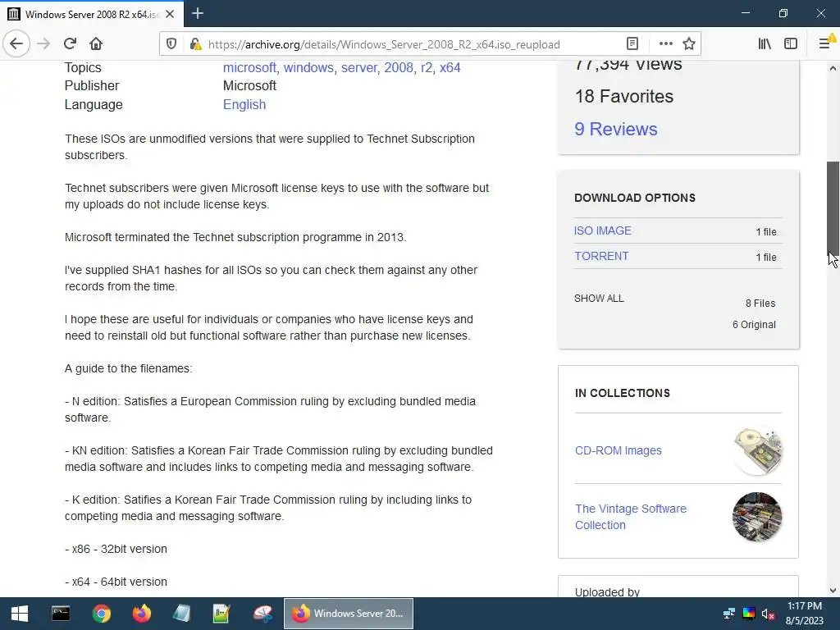Open the Windows Start menu

click(20, 614)
